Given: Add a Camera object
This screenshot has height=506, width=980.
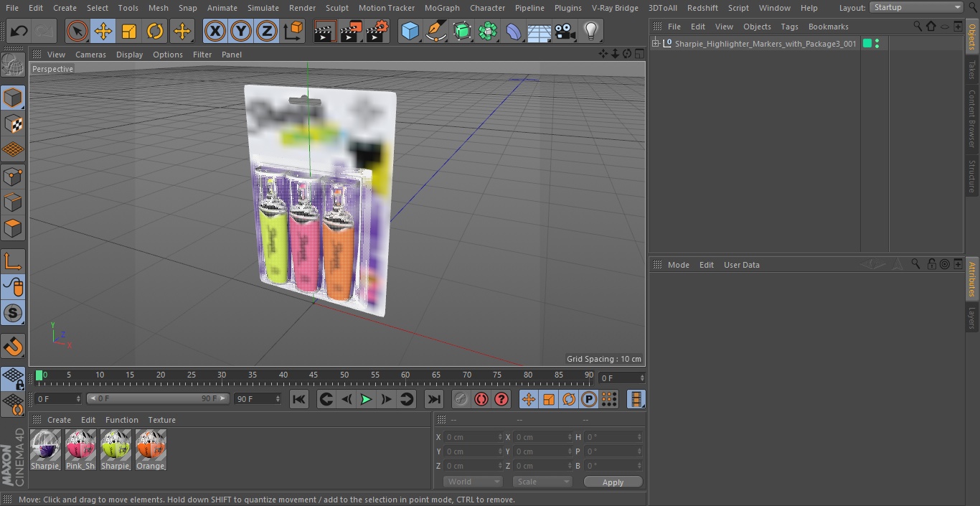Looking at the screenshot, I should [565, 31].
